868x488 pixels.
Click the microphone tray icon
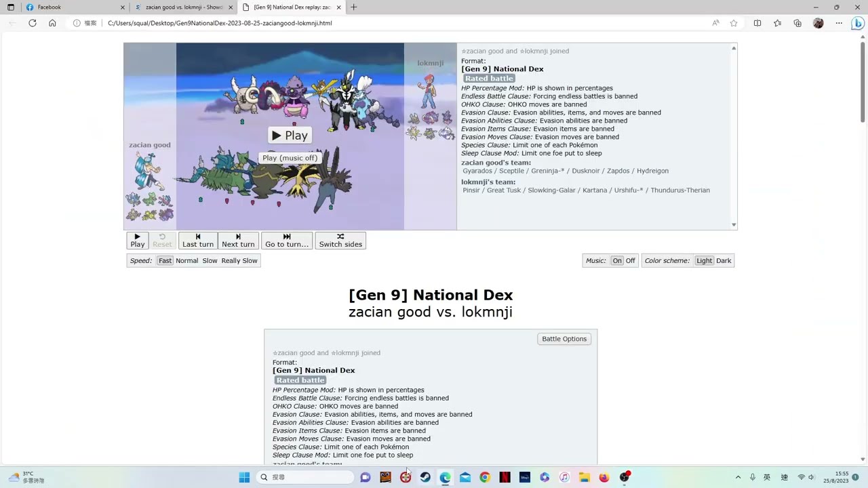(x=752, y=477)
